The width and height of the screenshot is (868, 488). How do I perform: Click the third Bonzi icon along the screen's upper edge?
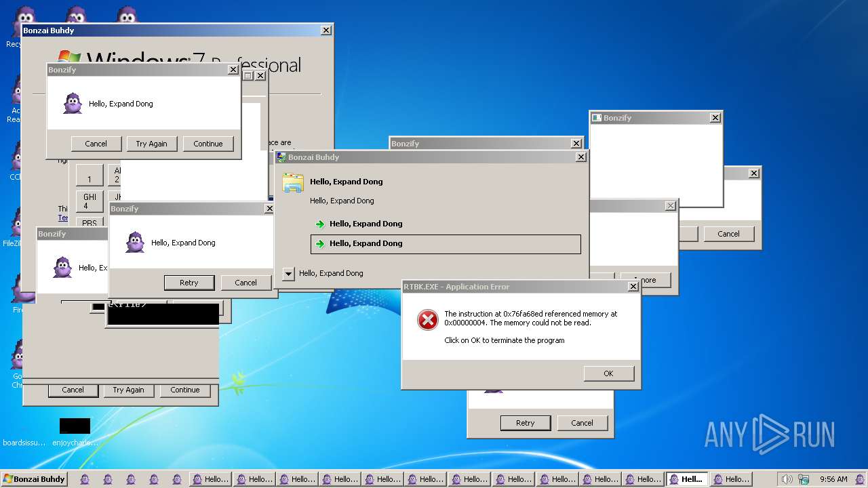point(127,15)
